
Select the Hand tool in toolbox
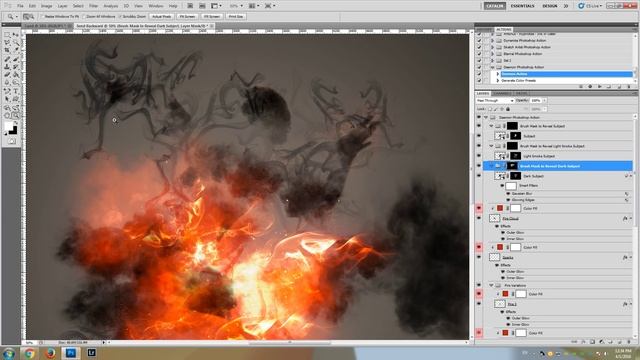click(7, 116)
